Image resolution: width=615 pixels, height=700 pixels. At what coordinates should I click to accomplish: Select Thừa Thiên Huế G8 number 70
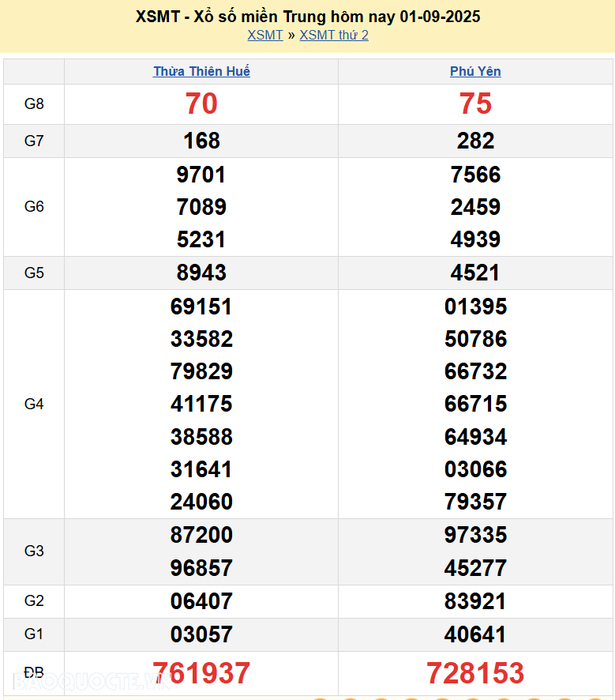click(201, 103)
